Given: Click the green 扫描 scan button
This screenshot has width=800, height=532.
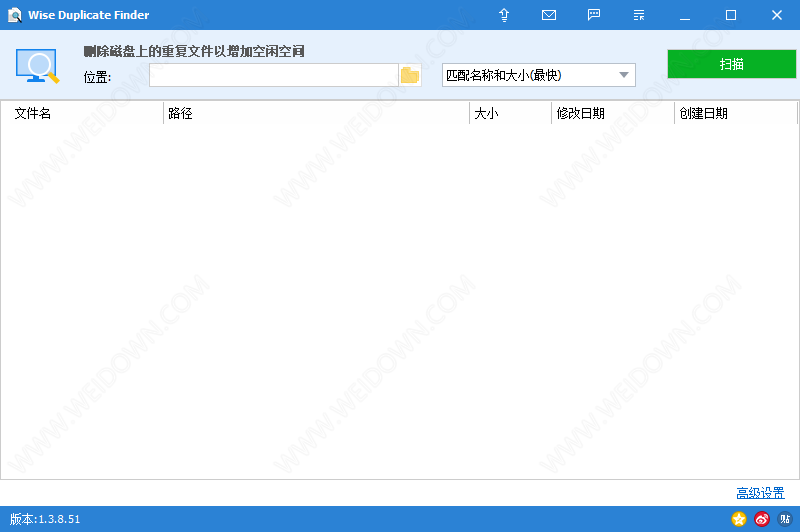Looking at the screenshot, I should 731,64.
